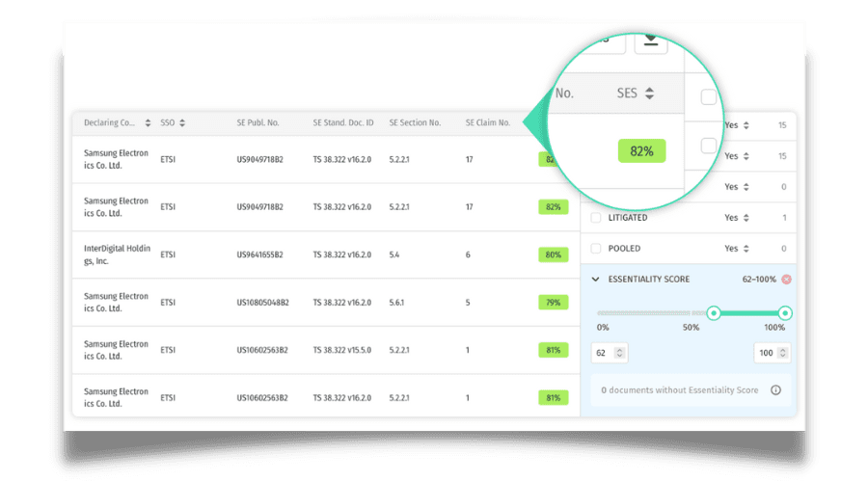Click section number 5.6.1

coord(396,303)
